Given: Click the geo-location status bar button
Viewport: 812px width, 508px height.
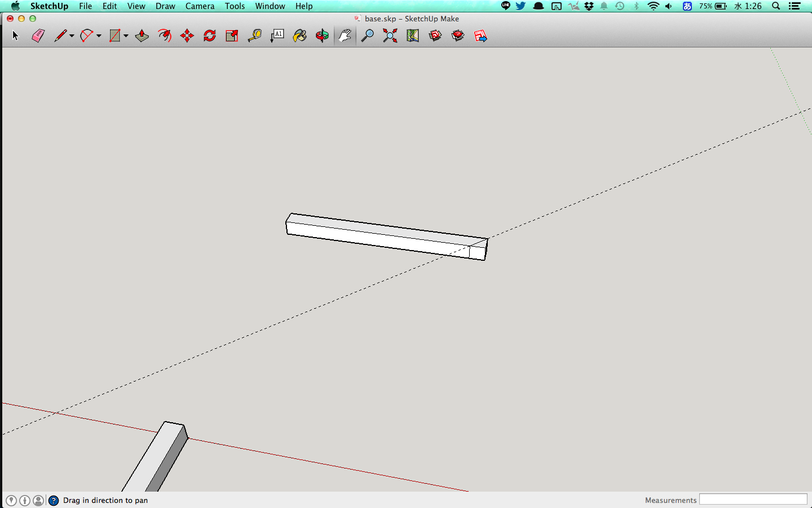Looking at the screenshot, I should [11, 500].
